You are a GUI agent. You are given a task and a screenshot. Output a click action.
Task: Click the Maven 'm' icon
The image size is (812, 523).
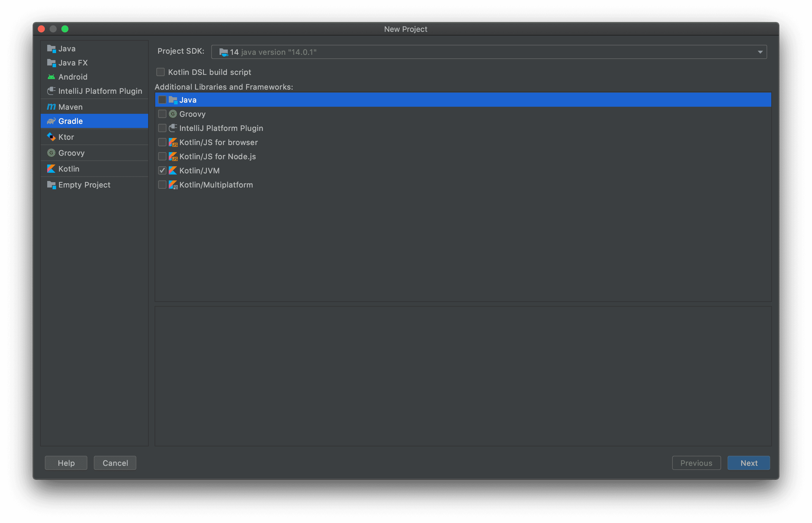pyautogui.click(x=51, y=107)
